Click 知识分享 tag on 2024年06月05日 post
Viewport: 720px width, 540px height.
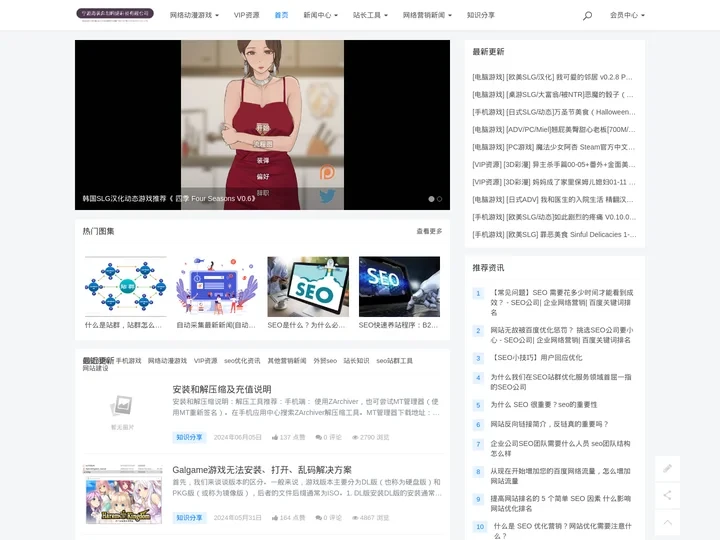pos(189,437)
